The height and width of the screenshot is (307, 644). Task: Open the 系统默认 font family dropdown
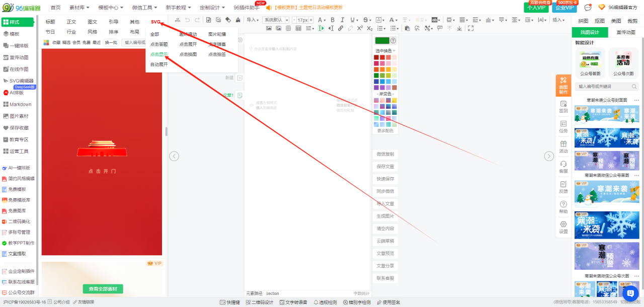point(276,20)
